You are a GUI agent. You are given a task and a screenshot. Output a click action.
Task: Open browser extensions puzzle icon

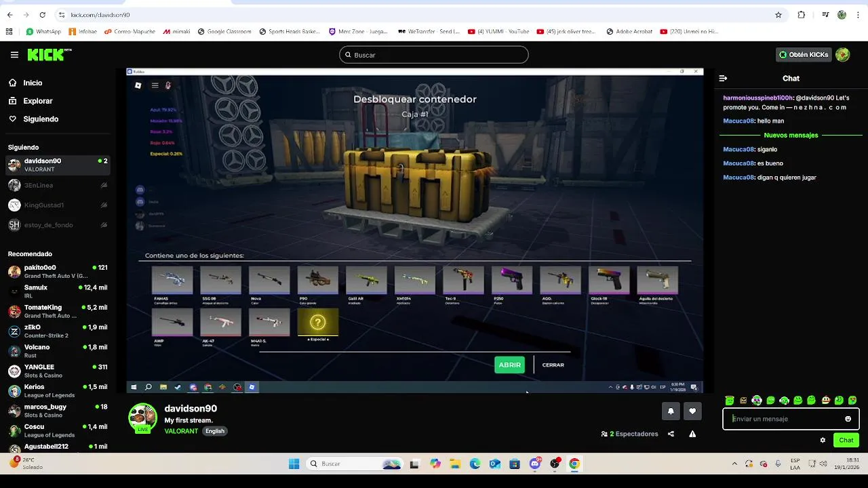(802, 15)
